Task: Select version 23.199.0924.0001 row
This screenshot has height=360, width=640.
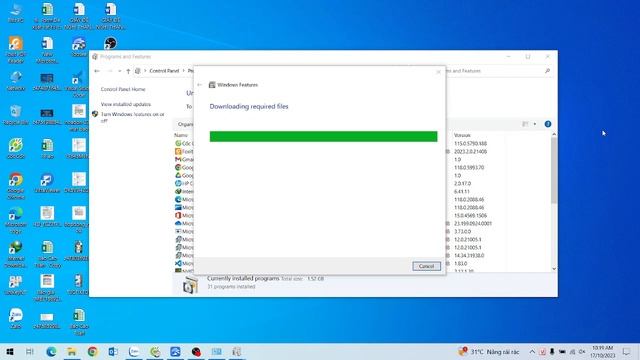Action: point(473,224)
